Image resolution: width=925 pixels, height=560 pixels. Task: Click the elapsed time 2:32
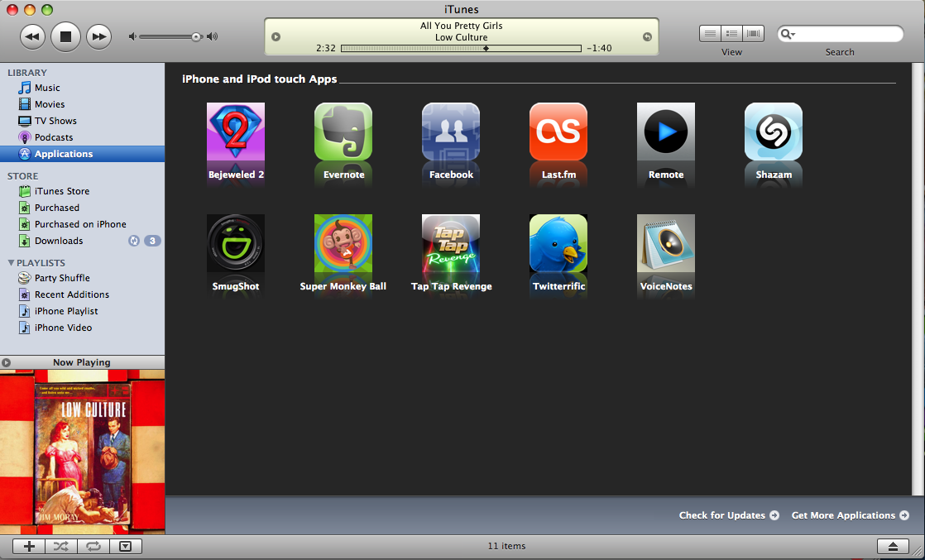pos(326,48)
